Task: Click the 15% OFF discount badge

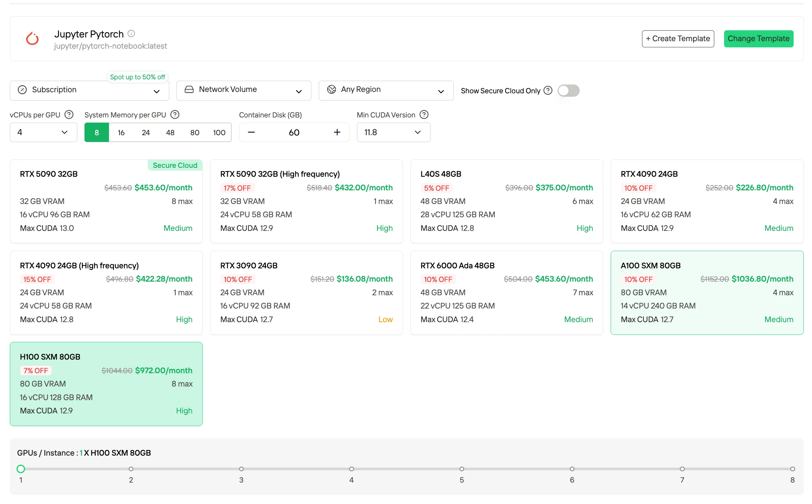Action: tap(37, 279)
